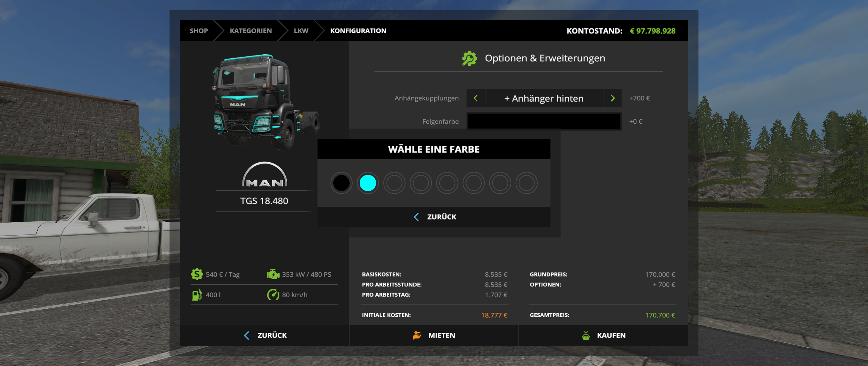868x366 pixels.
Task: Click the '+0 €' Felgenfarbe price
Action: click(636, 121)
